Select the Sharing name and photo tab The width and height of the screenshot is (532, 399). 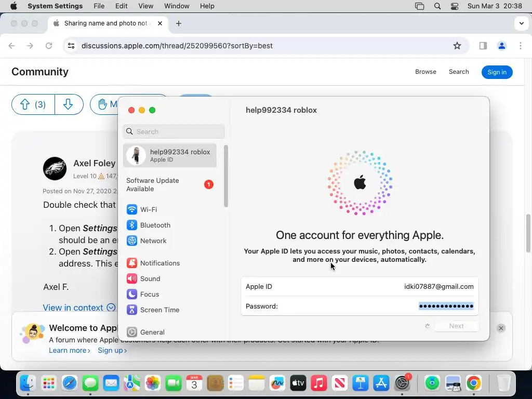pyautogui.click(x=108, y=23)
